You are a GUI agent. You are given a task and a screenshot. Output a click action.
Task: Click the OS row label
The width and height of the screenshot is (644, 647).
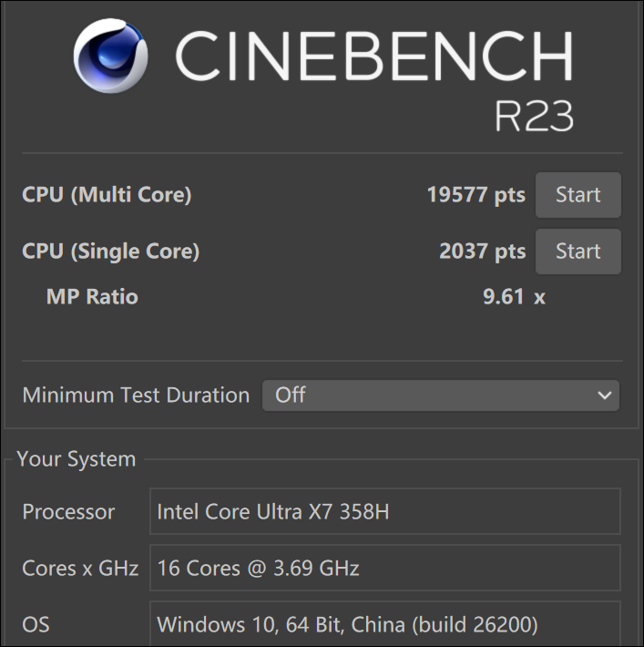36,625
